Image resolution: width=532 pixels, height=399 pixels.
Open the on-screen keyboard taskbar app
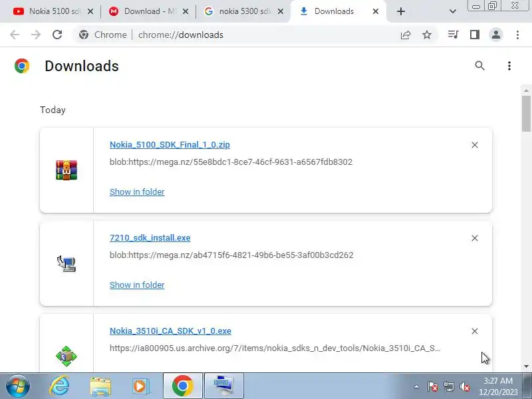[x=224, y=386]
